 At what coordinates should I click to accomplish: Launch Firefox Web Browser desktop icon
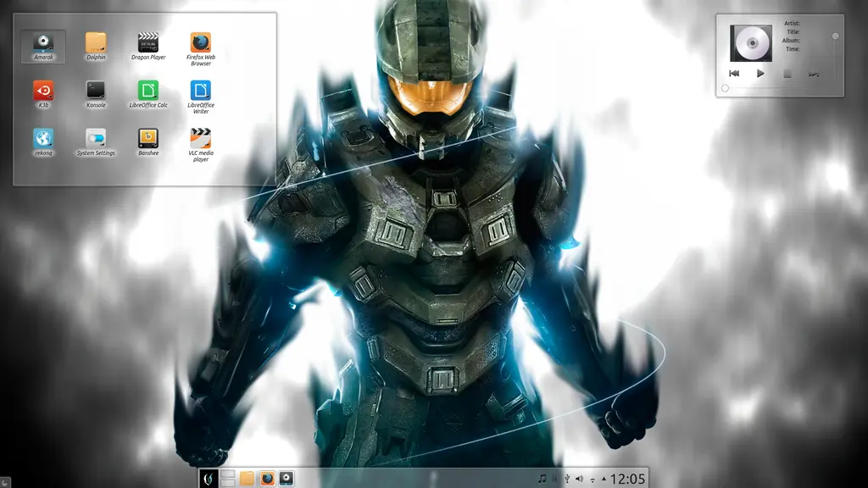pyautogui.click(x=200, y=48)
